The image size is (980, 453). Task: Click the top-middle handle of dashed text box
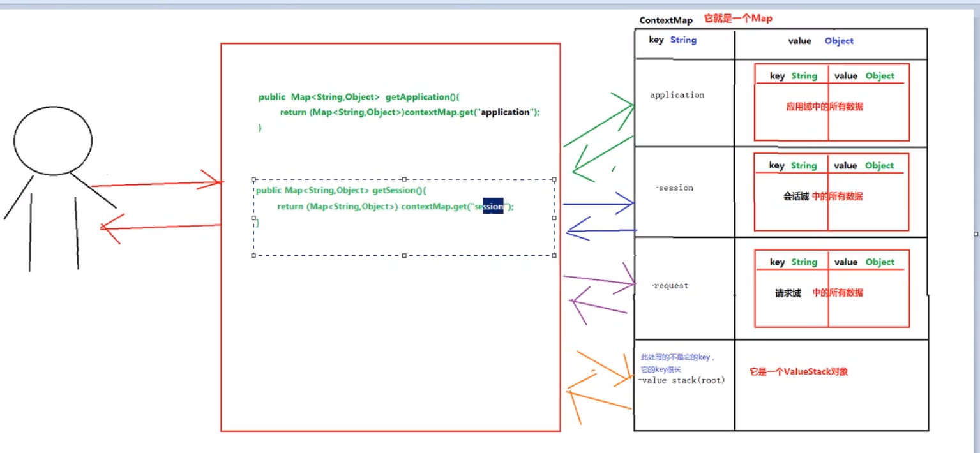[x=403, y=179]
